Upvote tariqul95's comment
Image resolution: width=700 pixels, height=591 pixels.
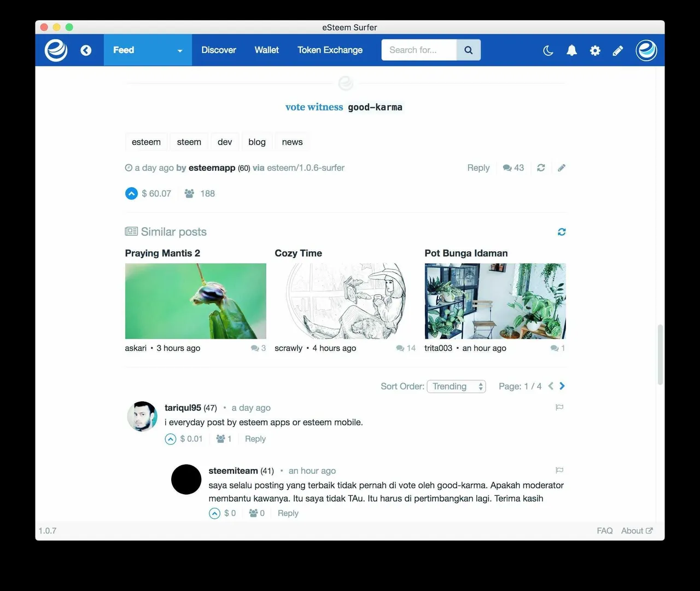coord(171,439)
